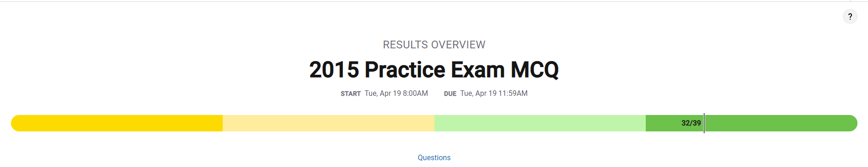Open the Questions link below the bar
868x167 pixels.
point(434,157)
